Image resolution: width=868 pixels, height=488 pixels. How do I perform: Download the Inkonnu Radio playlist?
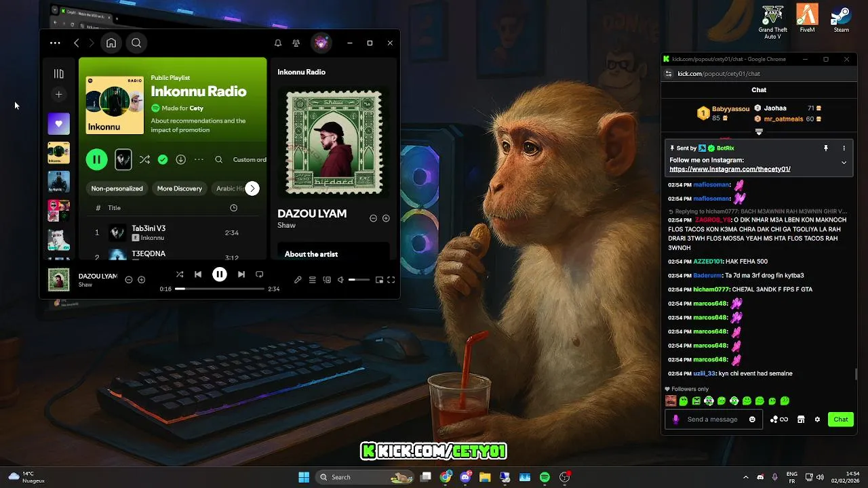tap(180, 159)
